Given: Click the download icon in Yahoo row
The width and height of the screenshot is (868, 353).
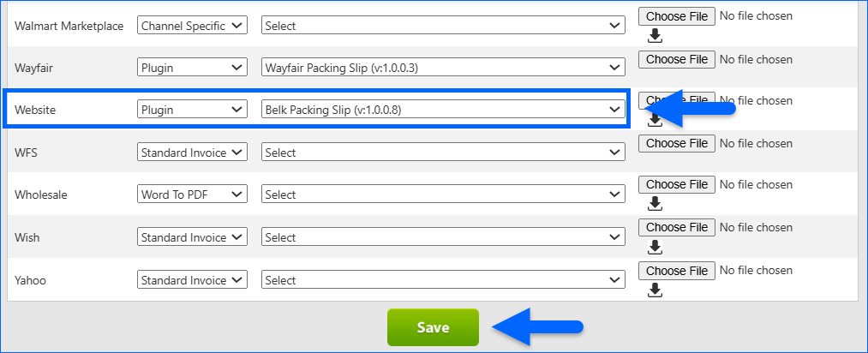Looking at the screenshot, I should tap(655, 289).
